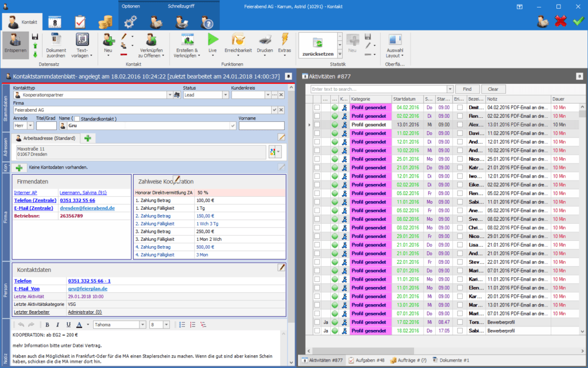Open the Kontakttyp Kooperationspartner dropdown
Image resolution: width=588 pixels, height=368 pixels.
[169, 95]
